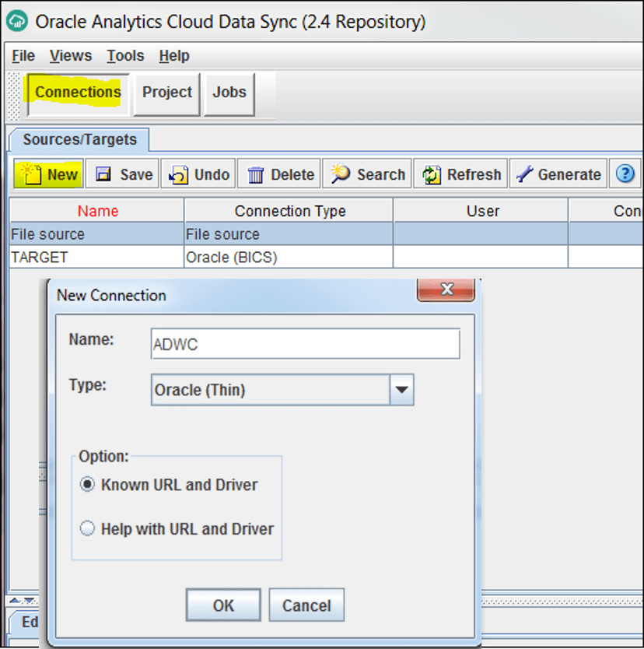Open Search using the magnifier toolbar icon

[x=366, y=174]
